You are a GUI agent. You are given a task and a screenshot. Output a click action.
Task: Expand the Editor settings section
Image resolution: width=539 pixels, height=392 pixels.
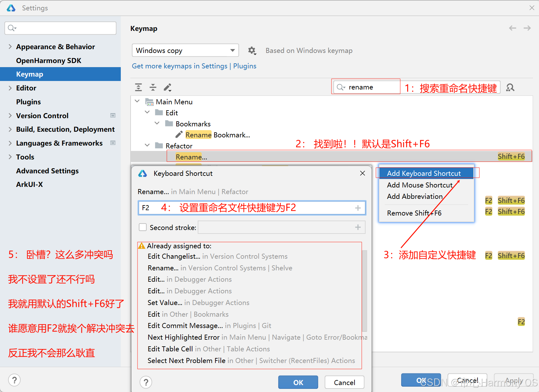[10, 88]
